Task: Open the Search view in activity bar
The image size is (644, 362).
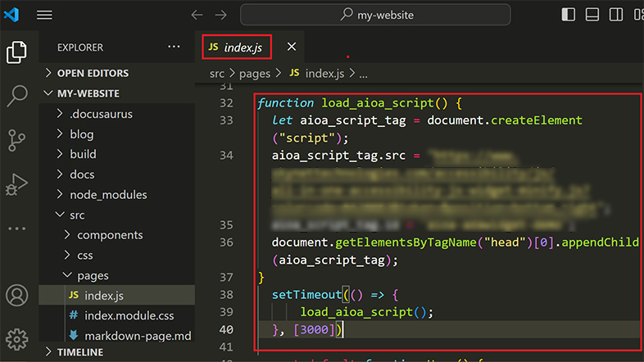Action: pos(17,96)
